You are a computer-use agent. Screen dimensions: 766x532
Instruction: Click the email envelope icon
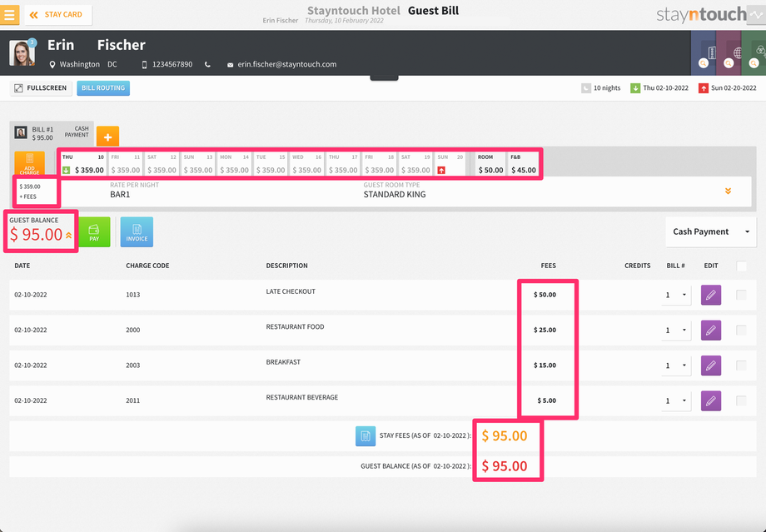tap(230, 65)
